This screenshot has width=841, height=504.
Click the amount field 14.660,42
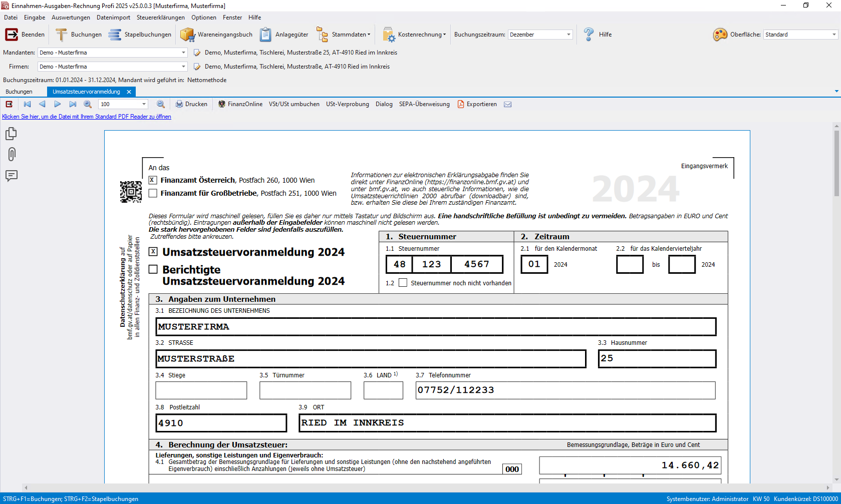coord(630,465)
